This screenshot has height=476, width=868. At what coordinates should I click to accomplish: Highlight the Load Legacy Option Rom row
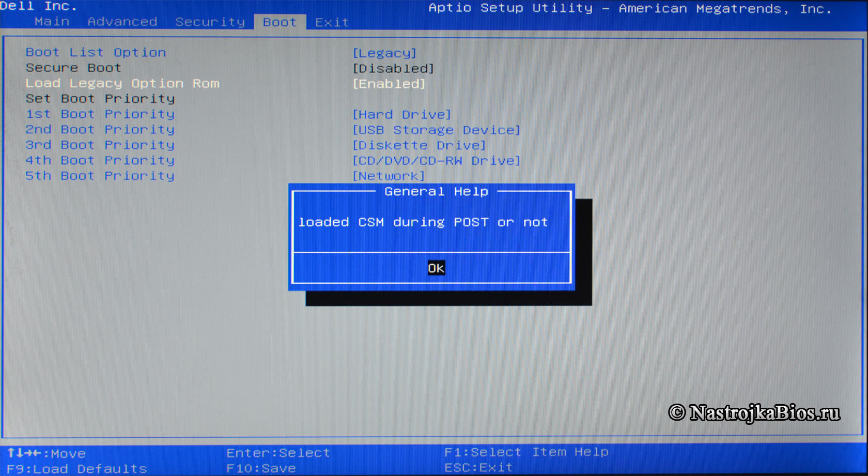[122, 84]
